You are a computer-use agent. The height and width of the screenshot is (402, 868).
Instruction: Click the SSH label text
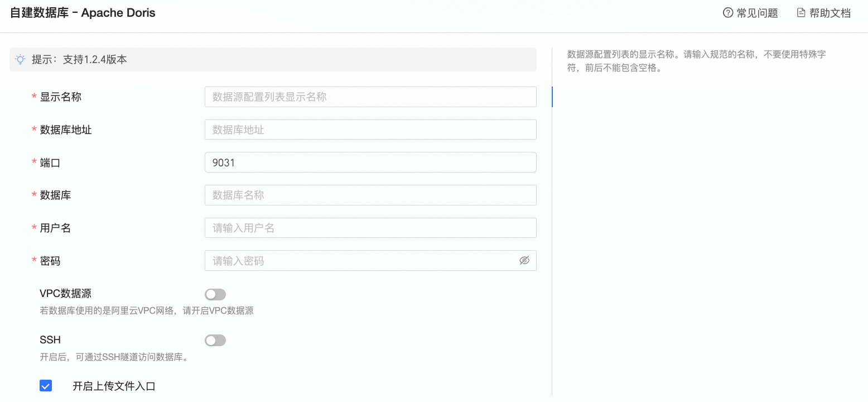coord(50,340)
